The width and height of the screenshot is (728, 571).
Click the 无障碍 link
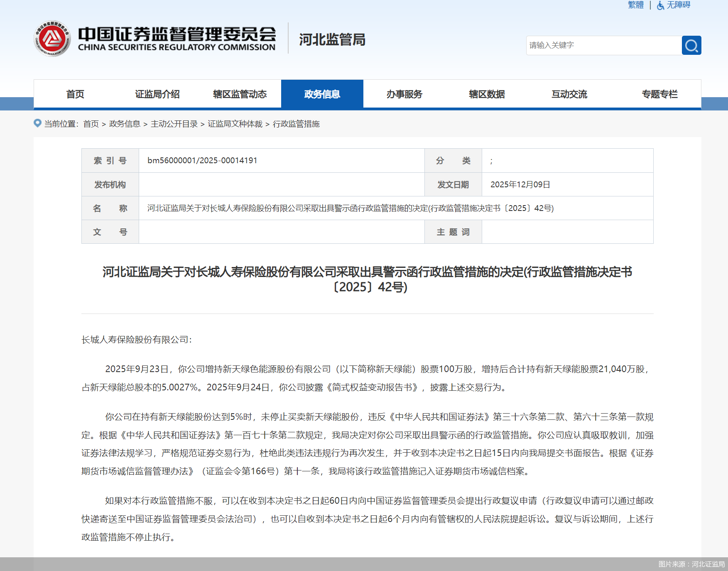tap(678, 5)
